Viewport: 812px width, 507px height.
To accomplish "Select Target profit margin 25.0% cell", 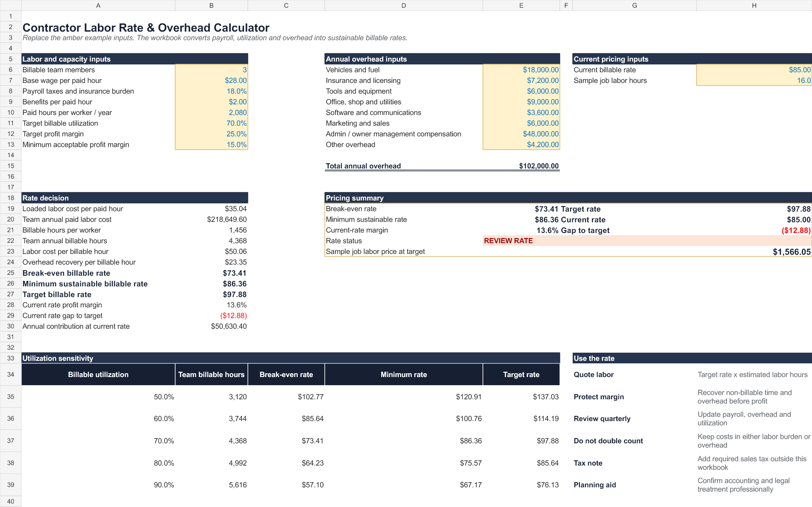I will pyautogui.click(x=212, y=134).
